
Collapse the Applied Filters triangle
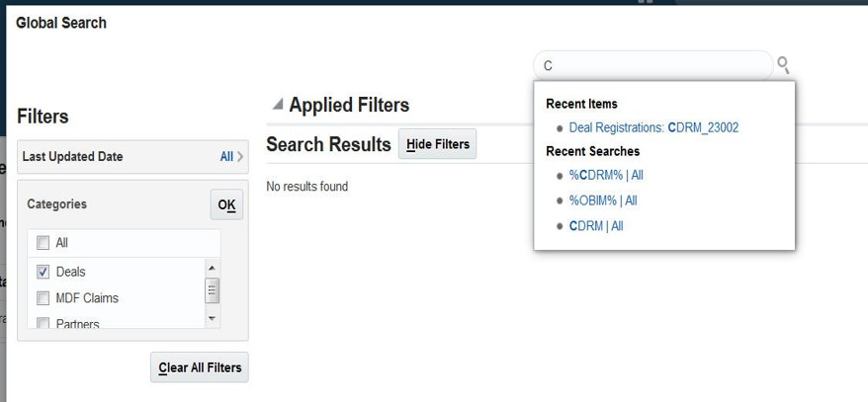[278, 105]
